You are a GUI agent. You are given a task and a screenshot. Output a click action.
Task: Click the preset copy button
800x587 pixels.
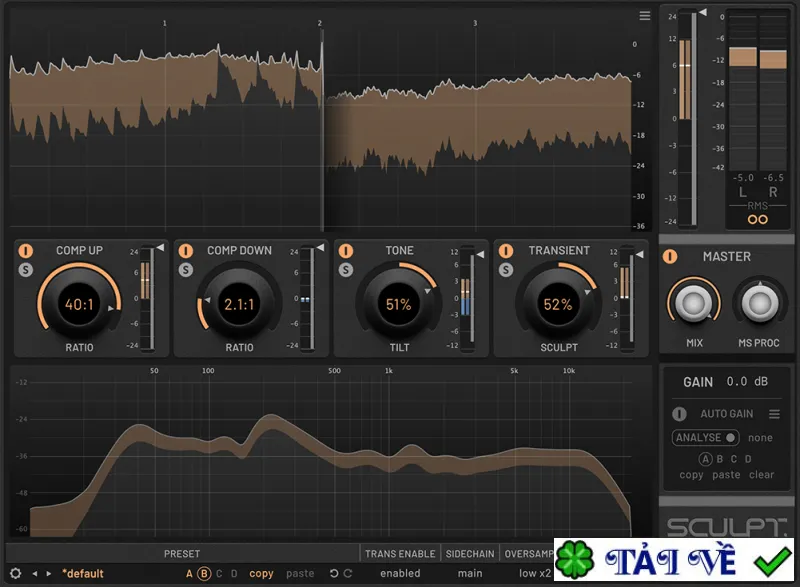[261, 574]
